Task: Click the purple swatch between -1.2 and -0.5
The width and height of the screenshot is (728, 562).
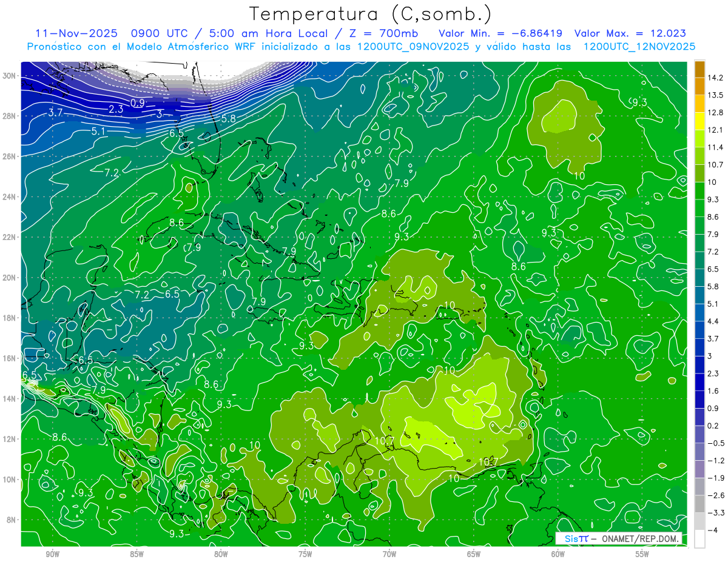Action: [699, 452]
